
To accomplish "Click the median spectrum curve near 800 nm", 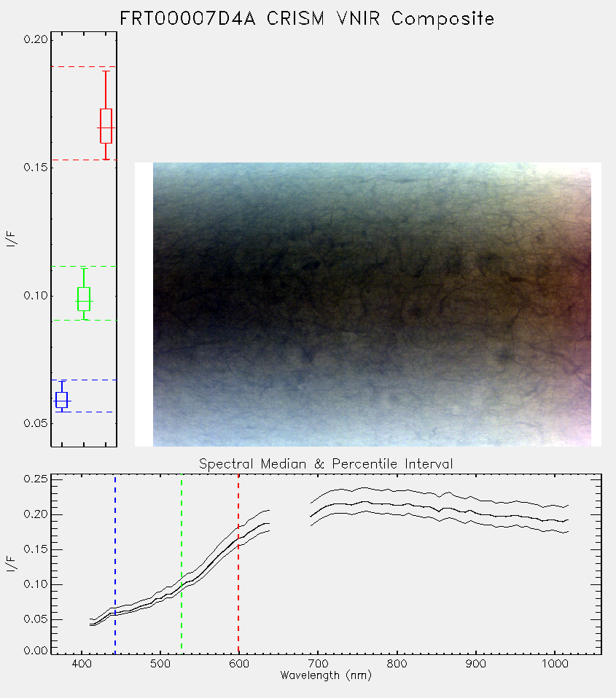I will (397, 505).
